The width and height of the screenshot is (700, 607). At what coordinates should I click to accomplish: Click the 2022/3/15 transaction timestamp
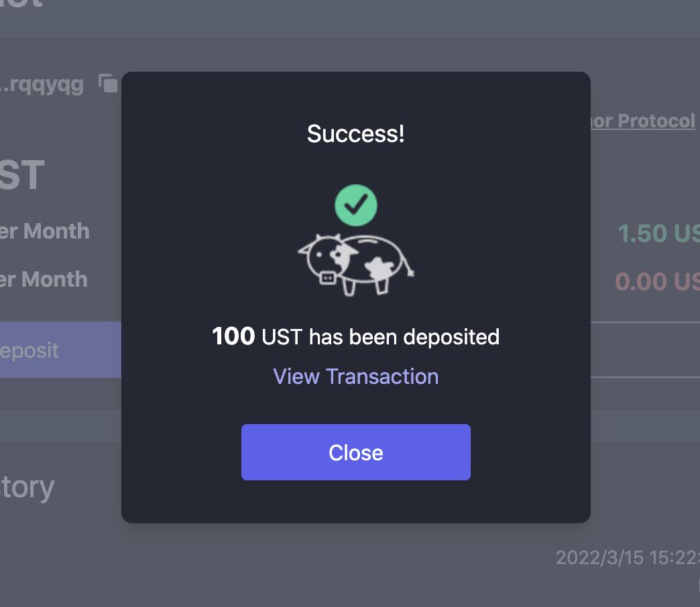click(627, 557)
